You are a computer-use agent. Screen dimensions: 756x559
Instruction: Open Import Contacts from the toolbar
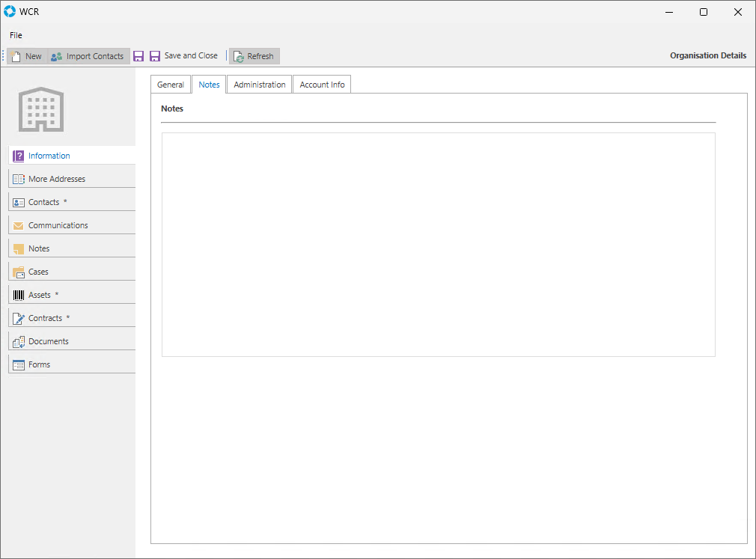tap(88, 56)
